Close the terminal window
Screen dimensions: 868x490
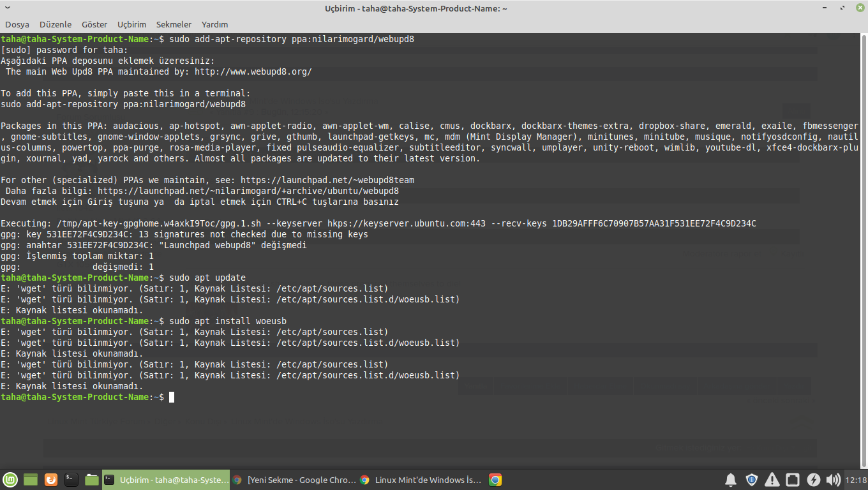(x=859, y=8)
